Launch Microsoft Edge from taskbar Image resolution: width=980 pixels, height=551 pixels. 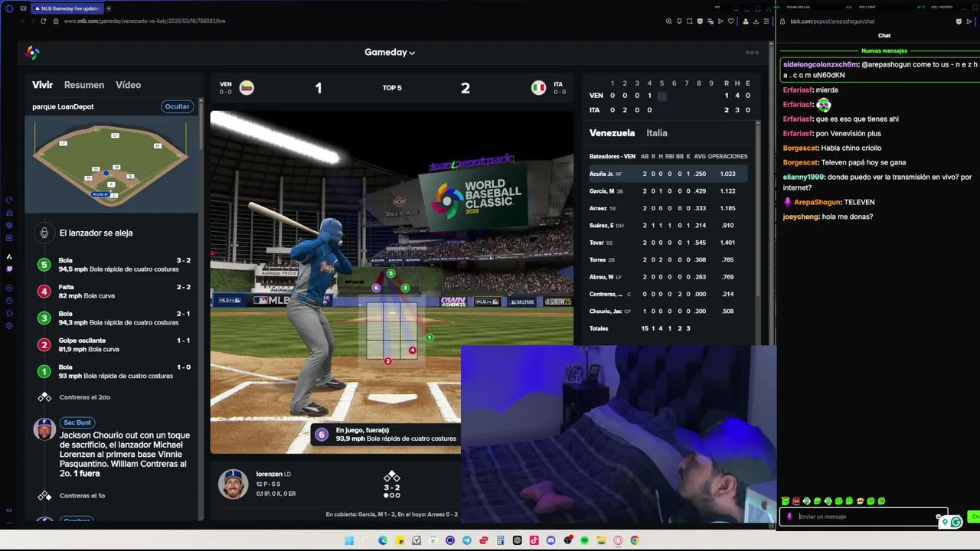click(x=383, y=540)
